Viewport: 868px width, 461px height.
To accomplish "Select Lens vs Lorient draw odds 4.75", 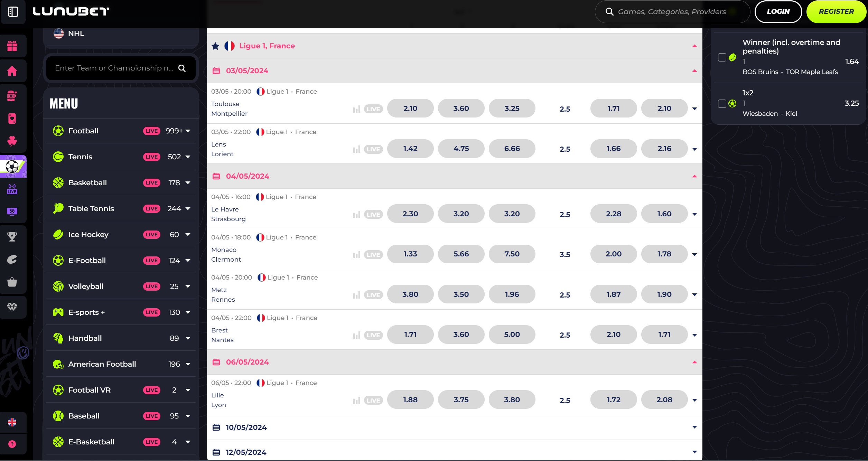I will click(461, 149).
